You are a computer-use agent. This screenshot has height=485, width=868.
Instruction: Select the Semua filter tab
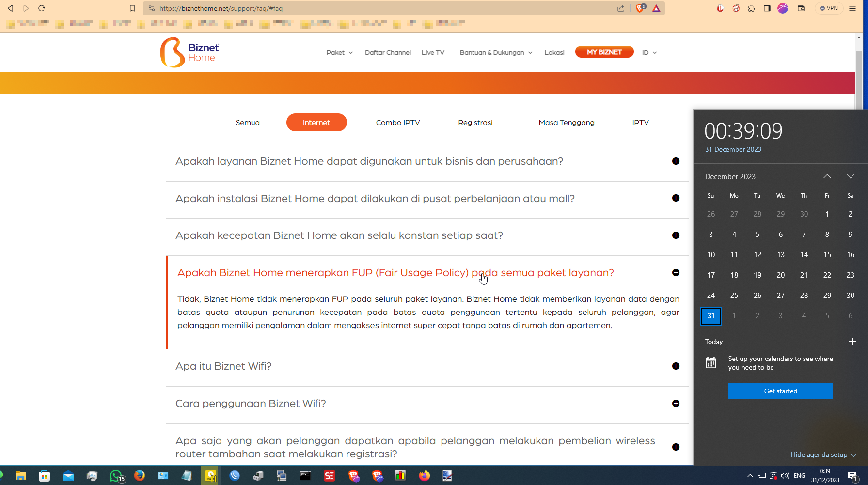(x=247, y=122)
